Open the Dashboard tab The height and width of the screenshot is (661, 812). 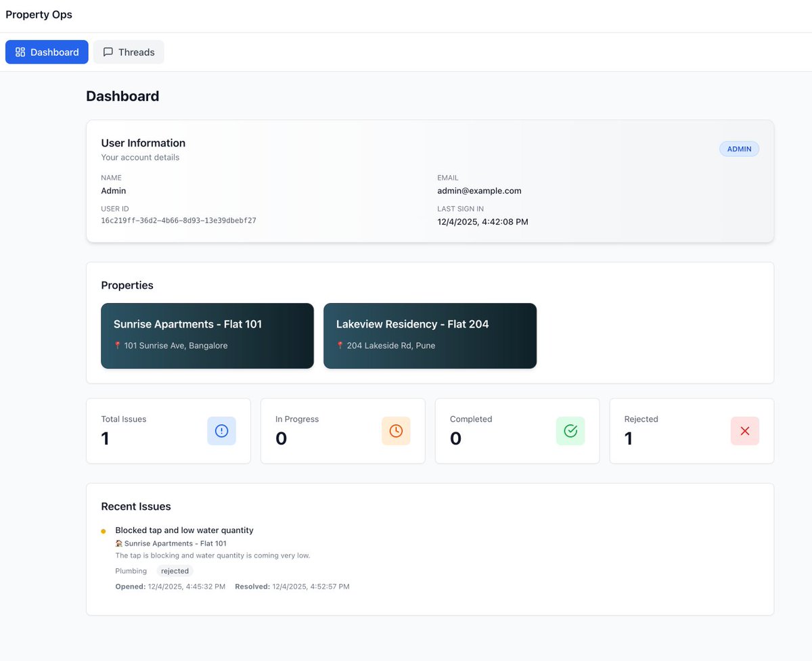pyautogui.click(x=47, y=51)
